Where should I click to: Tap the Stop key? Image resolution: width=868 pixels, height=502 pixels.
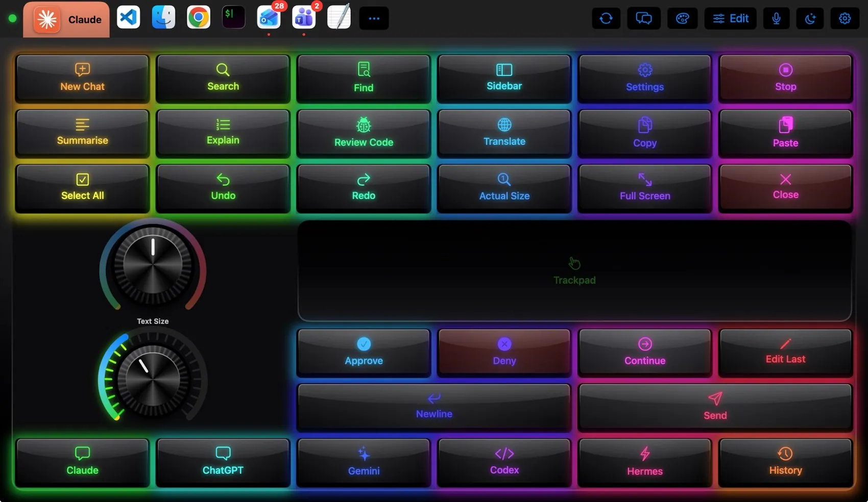(x=786, y=78)
